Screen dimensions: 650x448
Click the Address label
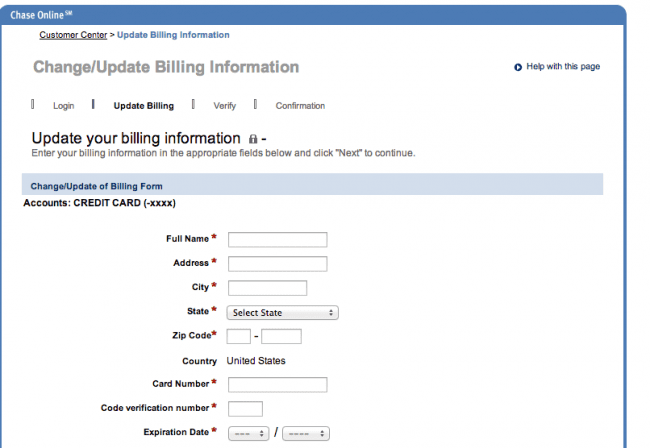(191, 263)
